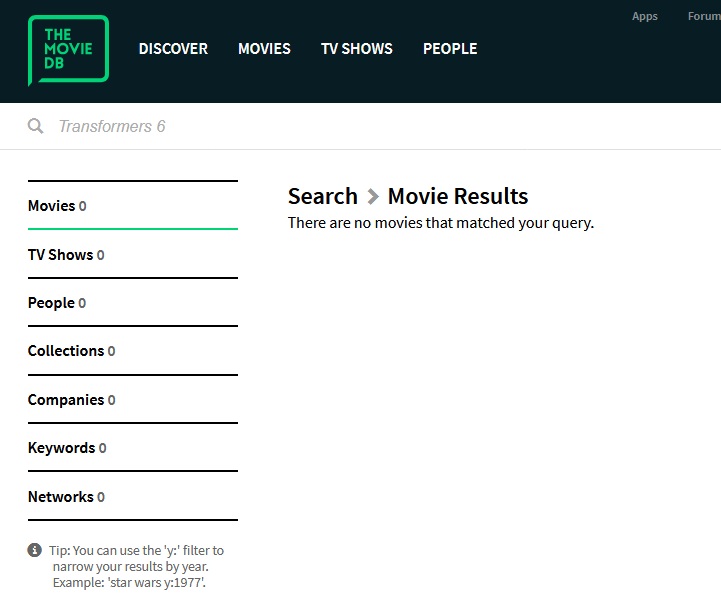Select the Collections 0 results tab

click(x=133, y=351)
